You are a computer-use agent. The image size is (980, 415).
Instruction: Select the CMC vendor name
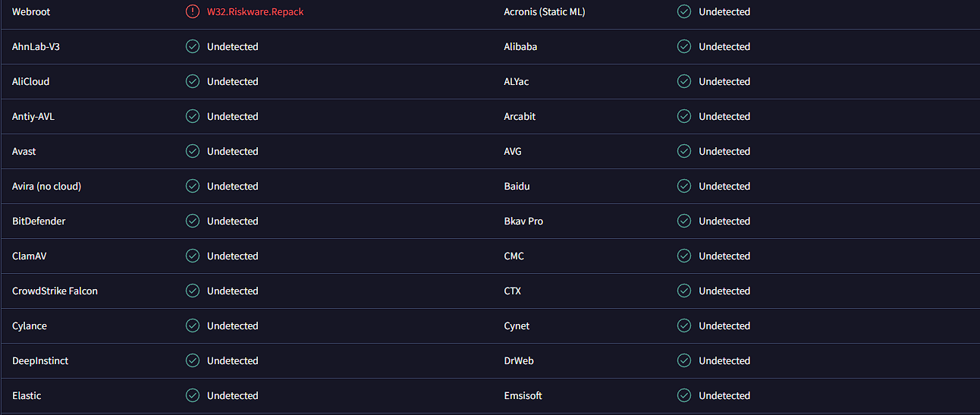(x=514, y=256)
